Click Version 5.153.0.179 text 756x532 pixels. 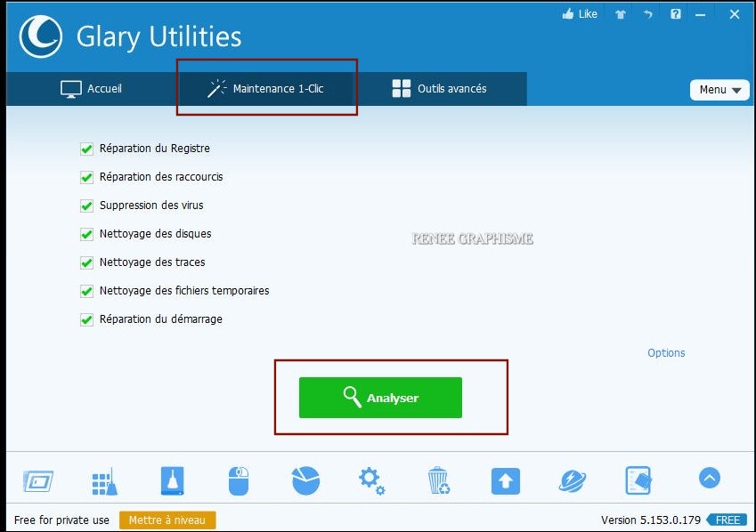coord(650,520)
